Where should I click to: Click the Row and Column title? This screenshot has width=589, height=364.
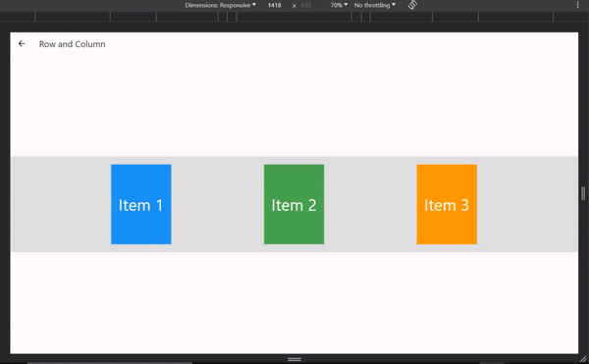[72, 44]
